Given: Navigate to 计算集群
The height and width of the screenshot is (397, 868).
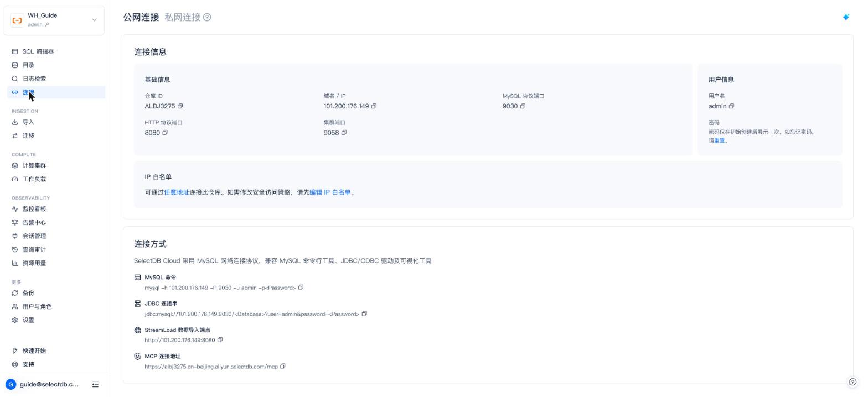Looking at the screenshot, I should (56, 165).
